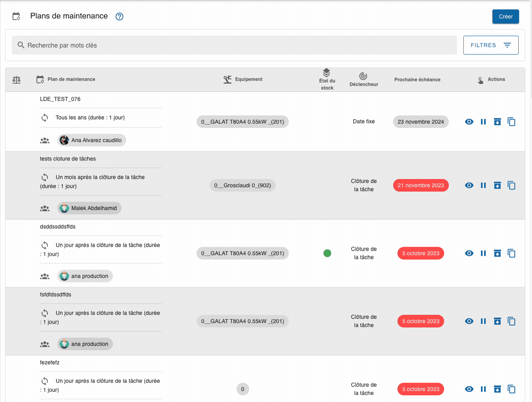Archive the fsfdfdssdffds maintenance plan
This screenshot has width=532, height=402.
coord(497,321)
